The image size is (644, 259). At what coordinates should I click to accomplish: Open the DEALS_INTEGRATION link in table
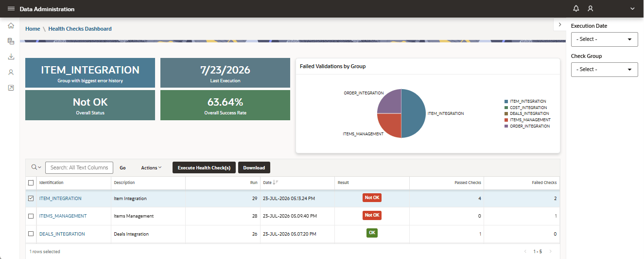coord(62,234)
